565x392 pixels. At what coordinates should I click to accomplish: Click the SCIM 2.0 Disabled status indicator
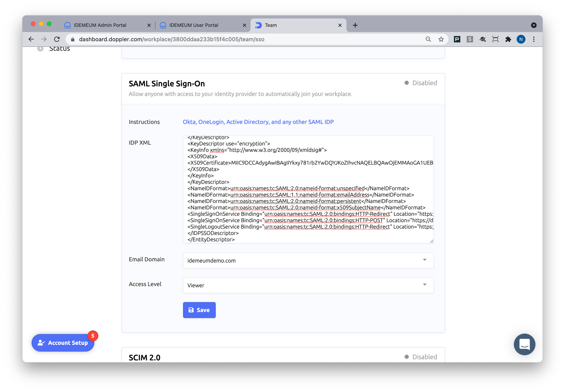pos(421,357)
